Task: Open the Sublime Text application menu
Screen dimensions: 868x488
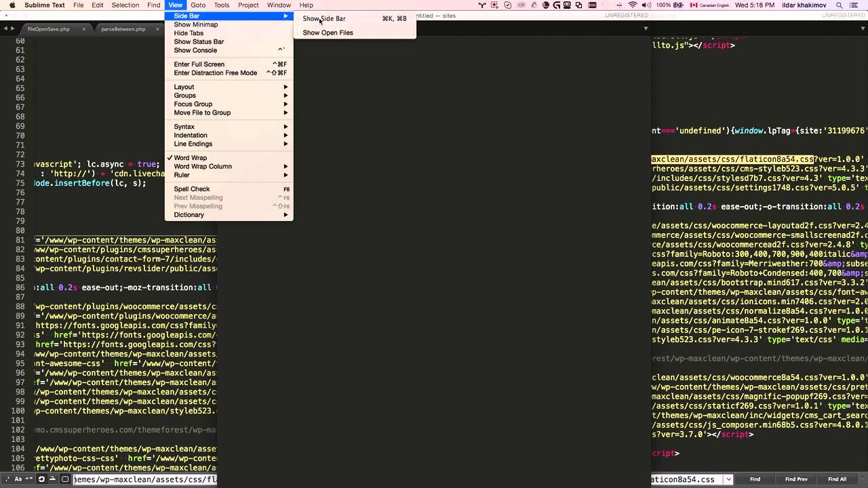Action: pos(45,5)
